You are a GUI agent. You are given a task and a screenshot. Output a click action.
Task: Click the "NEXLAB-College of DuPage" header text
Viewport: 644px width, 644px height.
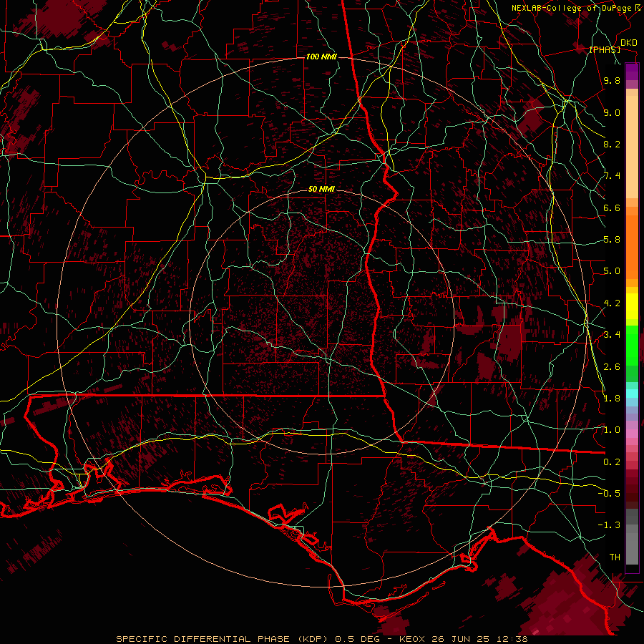tap(572, 8)
